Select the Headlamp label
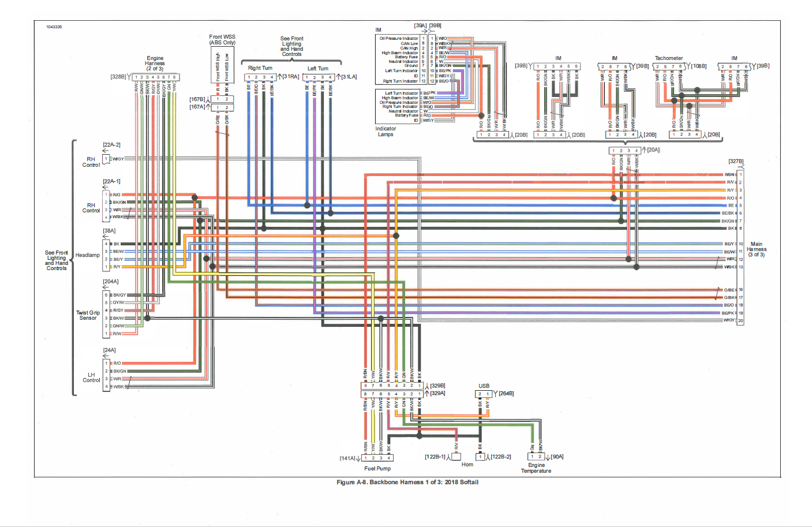This screenshot has width=812, height=527. 88,255
